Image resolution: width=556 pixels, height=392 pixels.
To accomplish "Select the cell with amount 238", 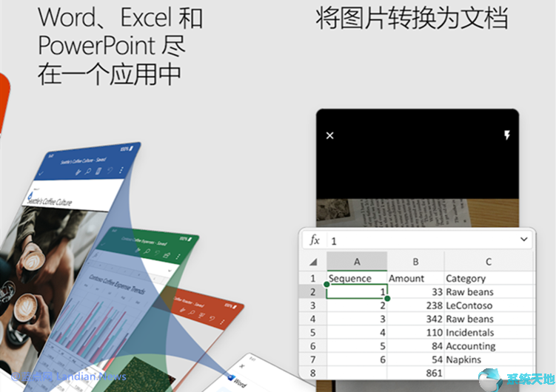I will pos(415,305).
